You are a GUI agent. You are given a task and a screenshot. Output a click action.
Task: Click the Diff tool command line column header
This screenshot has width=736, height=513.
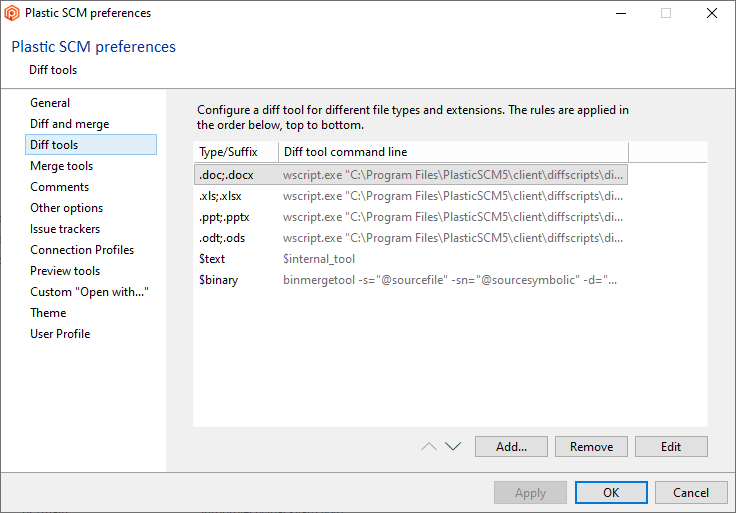click(x=453, y=152)
